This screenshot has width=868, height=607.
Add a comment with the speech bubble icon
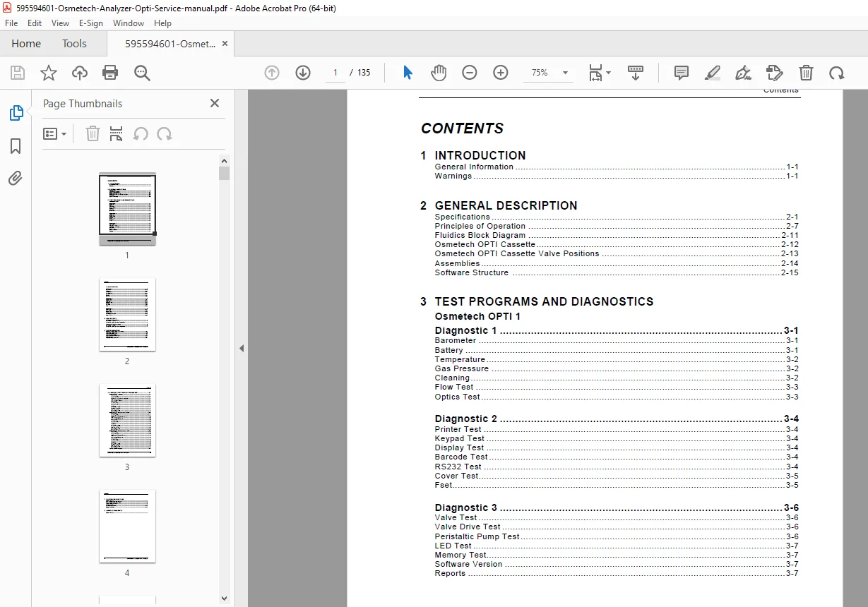682,73
